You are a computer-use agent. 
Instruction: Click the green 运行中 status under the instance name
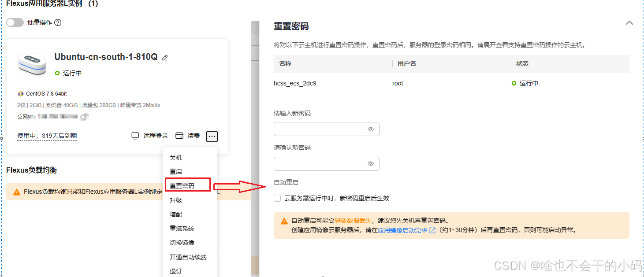pos(68,73)
